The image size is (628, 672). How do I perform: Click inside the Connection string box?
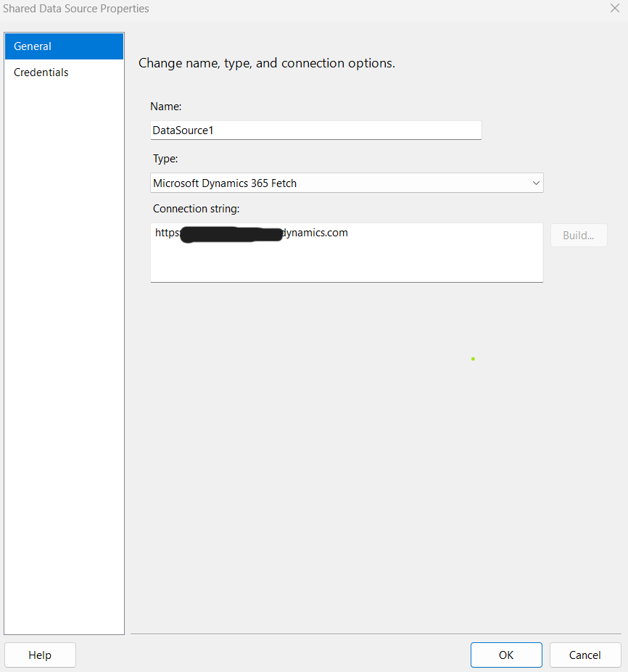pyautogui.click(x=347, y=252)
